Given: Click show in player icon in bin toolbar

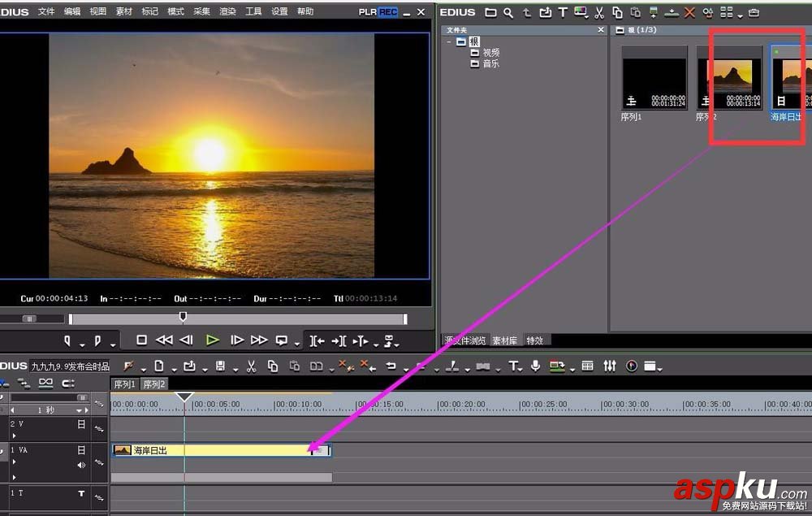Looking at the screenshot, I should point(653,12).
